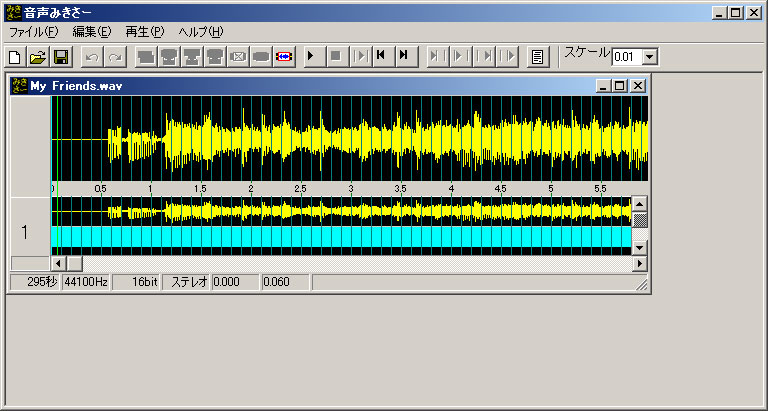This screenshot has height=411, width=768.
Task: Click the 4 second mark on time ruler
Action: click(x=451, y=189)
